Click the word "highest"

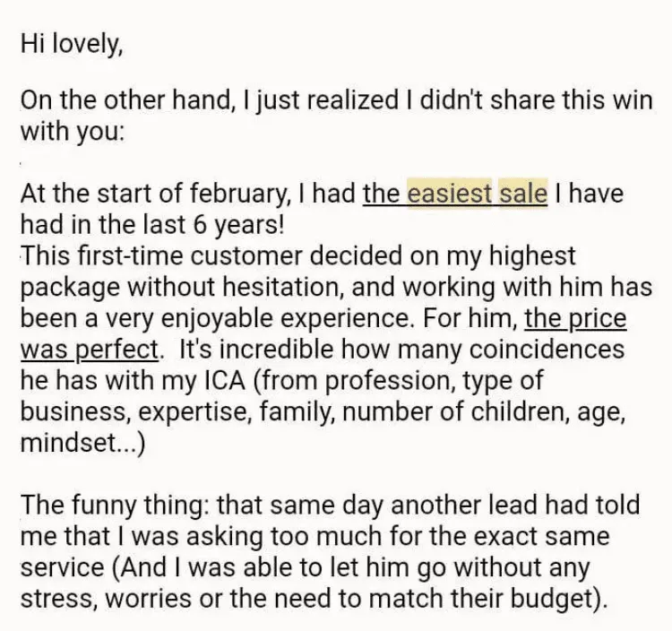pos(532,255)
